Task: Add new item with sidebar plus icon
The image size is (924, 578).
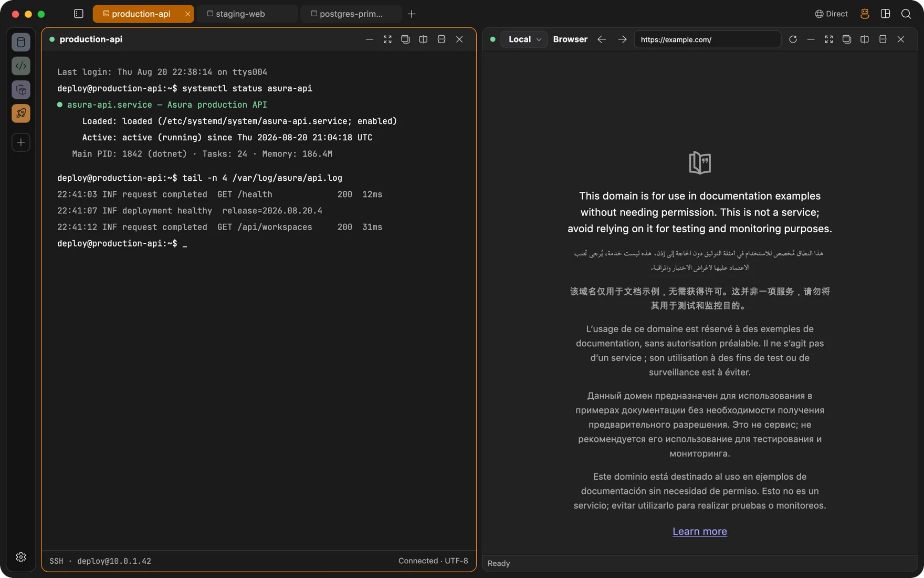Action: pyautogui.click(x=21, y=142)
